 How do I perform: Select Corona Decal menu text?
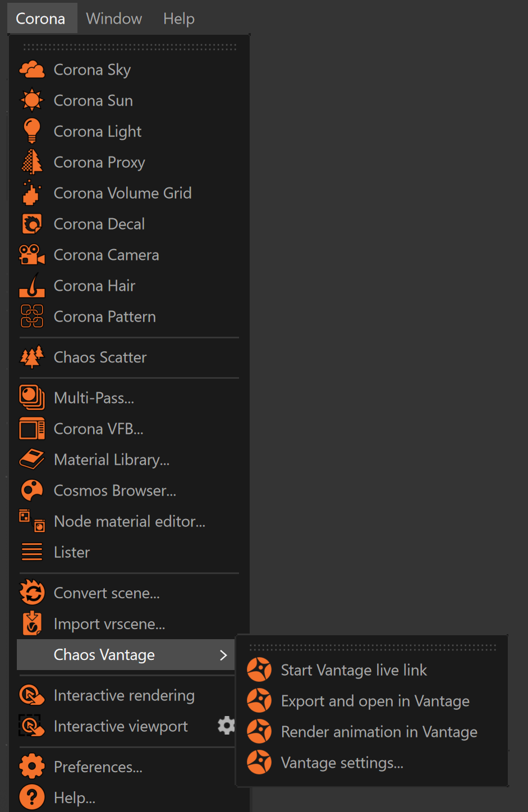click(99, 224)
